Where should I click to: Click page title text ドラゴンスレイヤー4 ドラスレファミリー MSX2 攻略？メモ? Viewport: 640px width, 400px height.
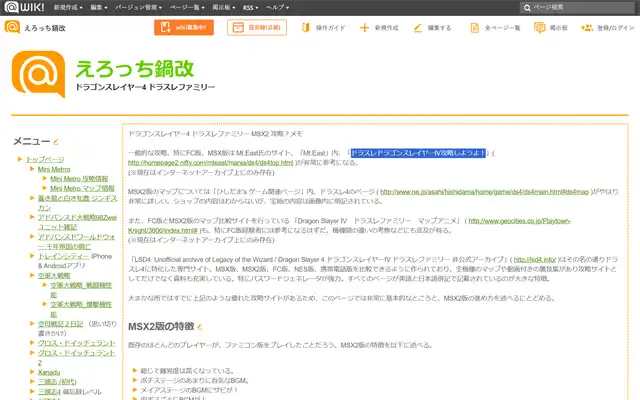click(x=216, y=133)
